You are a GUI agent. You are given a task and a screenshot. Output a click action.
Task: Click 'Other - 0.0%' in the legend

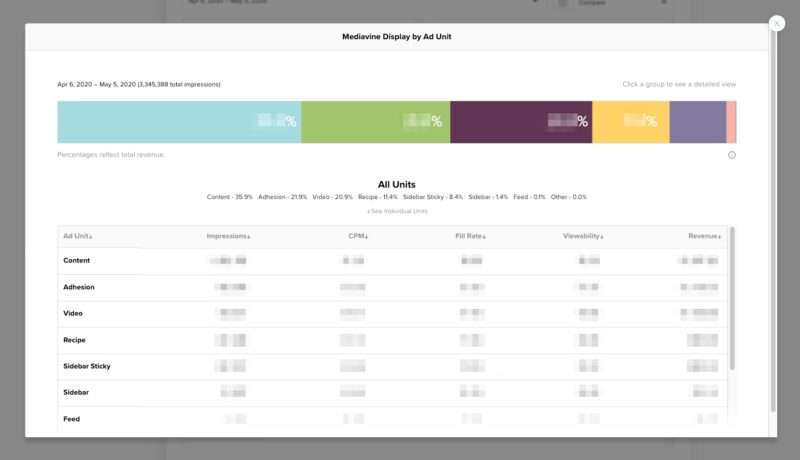[568, 197]
